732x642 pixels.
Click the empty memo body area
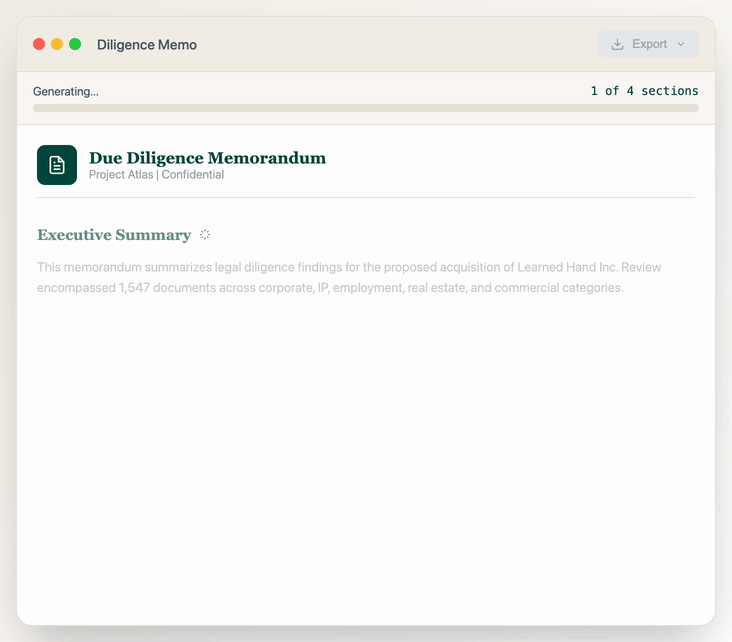[x=366, y=450]
